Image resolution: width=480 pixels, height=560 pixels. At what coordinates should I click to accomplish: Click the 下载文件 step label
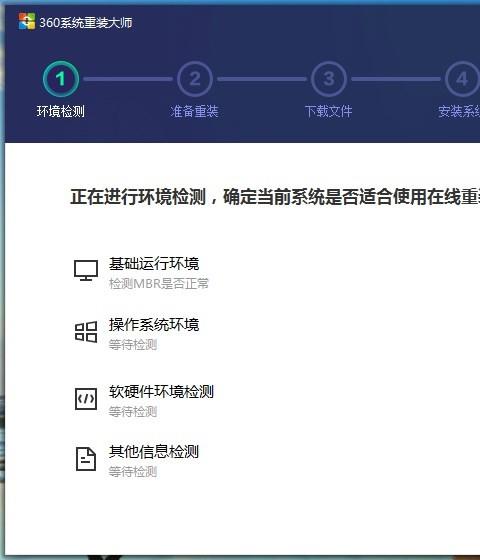pyautogui.click(x=328, y=111)
